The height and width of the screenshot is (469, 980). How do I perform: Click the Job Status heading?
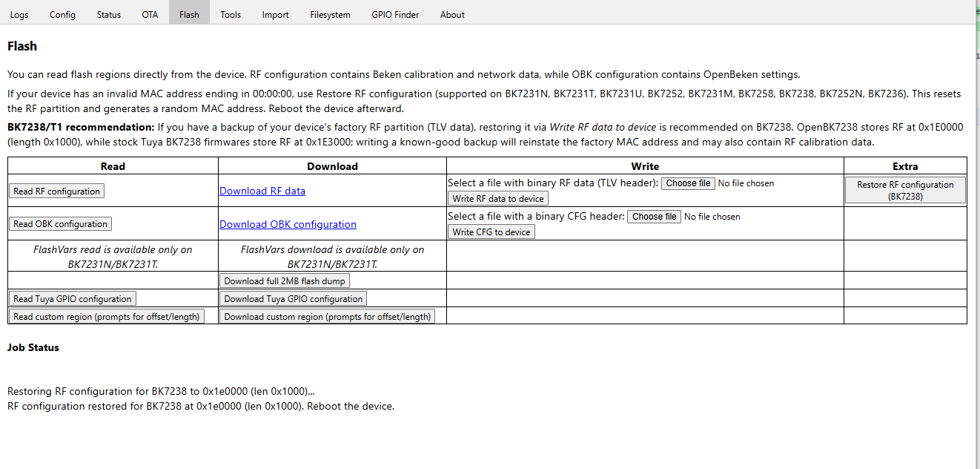[x=33, y=347]
